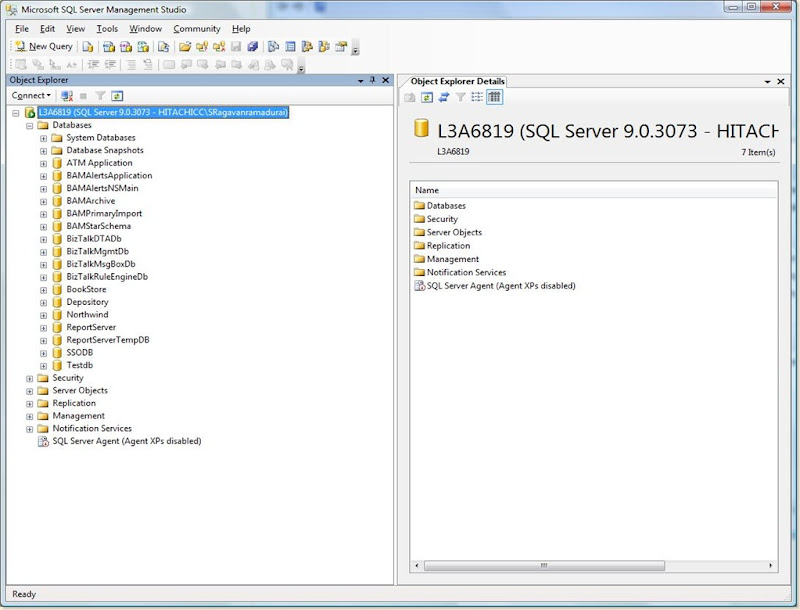Refresh the Object Explorer Details pane
This screenshot has width=800, height=610.
pos(427,97)
